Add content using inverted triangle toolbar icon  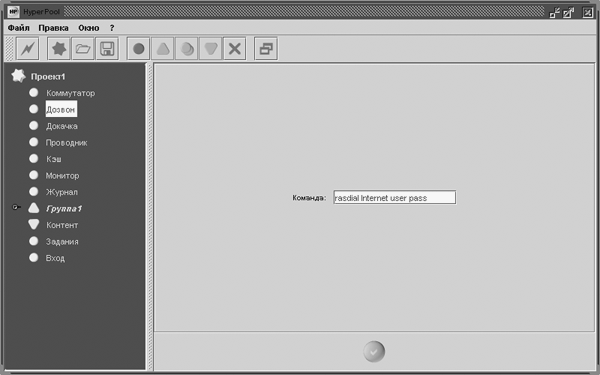coord(210,49)
